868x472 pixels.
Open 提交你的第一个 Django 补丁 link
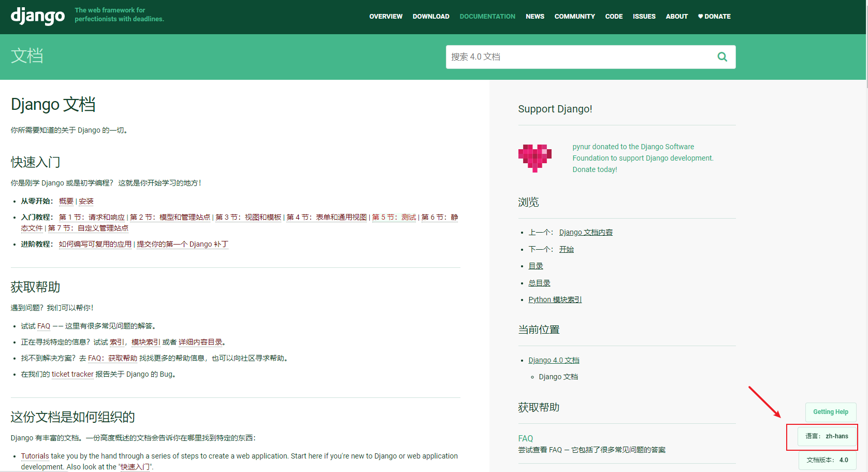click(182, 245)
